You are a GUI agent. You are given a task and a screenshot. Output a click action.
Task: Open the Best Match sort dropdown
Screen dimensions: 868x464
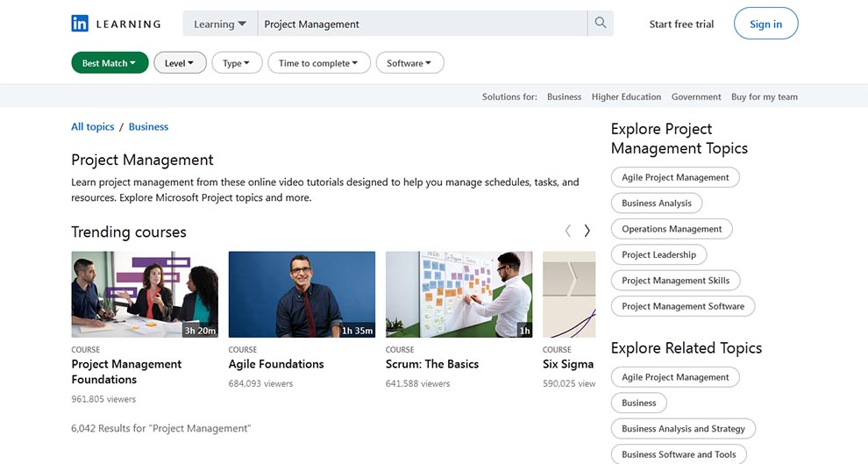tap(110, 63)
